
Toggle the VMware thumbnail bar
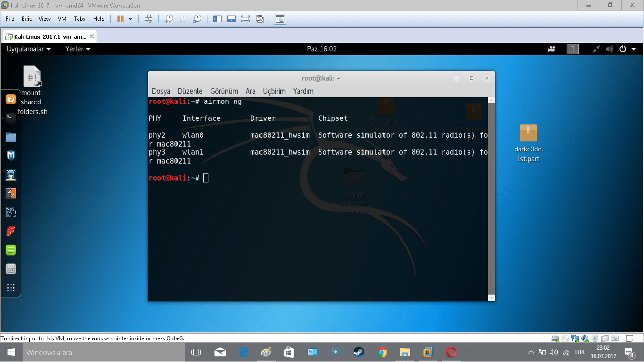[x=231, y=19]
